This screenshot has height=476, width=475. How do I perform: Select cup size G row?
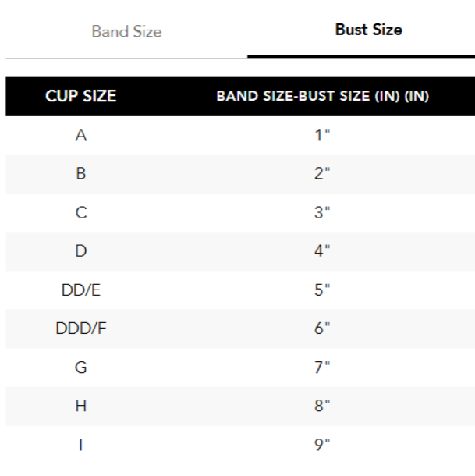(80, 368)
